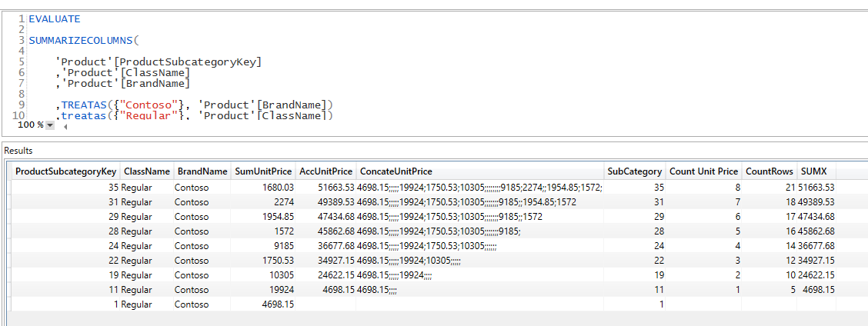This screenshot has height=326, width=868.
Task: Select AccUnitPrice cell 47434.68
Action: [x=325, y=217]
